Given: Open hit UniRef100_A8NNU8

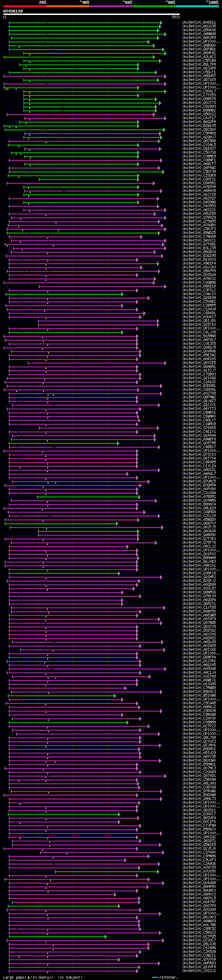Looking at the screenshot, I should 199,34.
